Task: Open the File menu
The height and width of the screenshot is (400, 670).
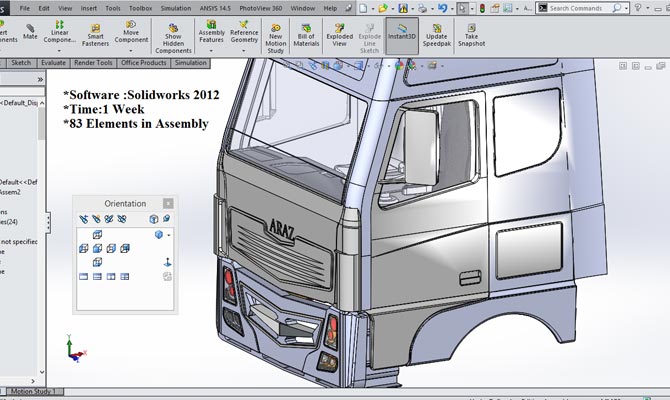Action: click(x=25, y=8)
